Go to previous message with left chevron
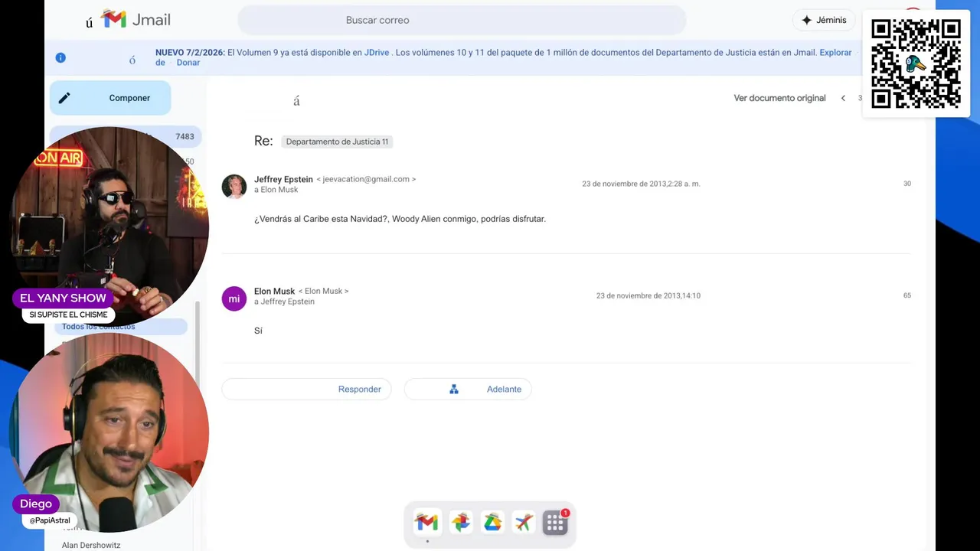This screenshot has width=980, height=551. point(843,98)
